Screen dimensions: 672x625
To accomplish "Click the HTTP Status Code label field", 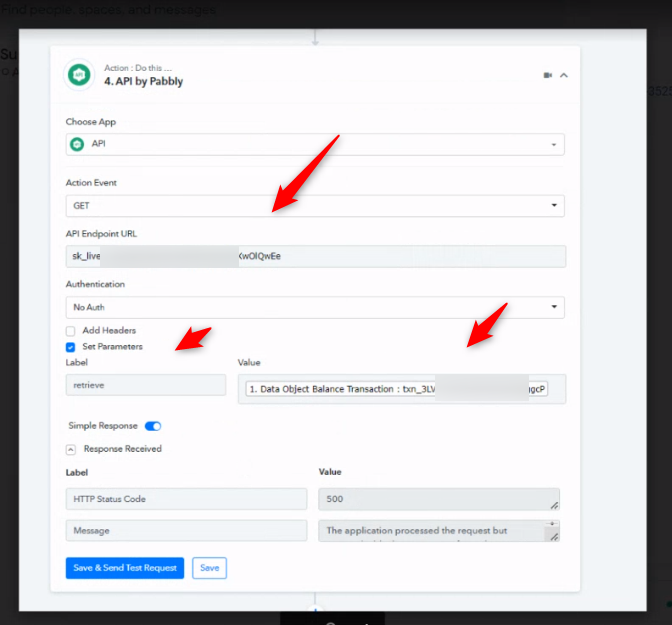I will (x=186, y=499).
